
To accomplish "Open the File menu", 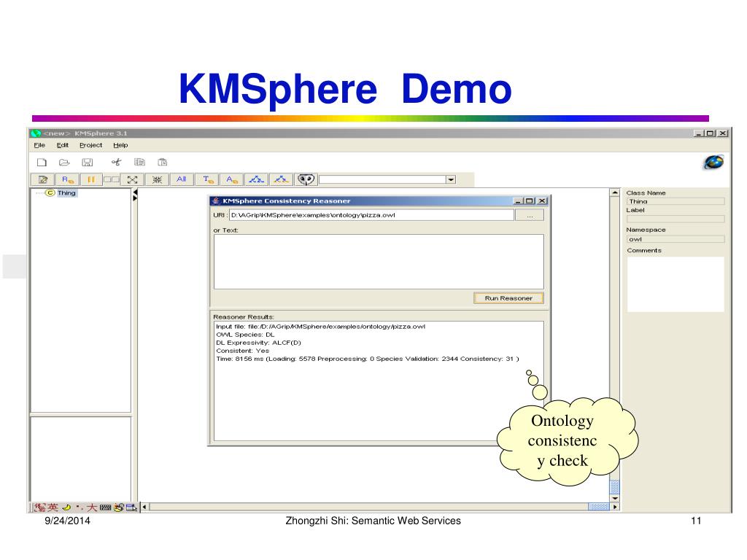I will click(39, 145).
